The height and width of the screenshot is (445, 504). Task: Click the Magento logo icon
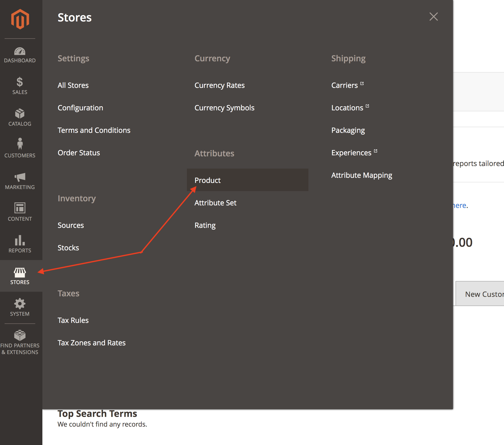click(20, 19)
